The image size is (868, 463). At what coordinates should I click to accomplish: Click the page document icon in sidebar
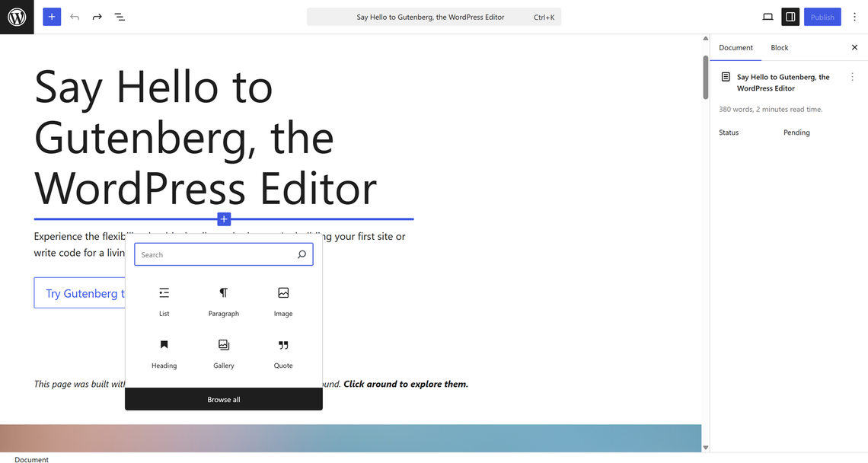point(726,77)
